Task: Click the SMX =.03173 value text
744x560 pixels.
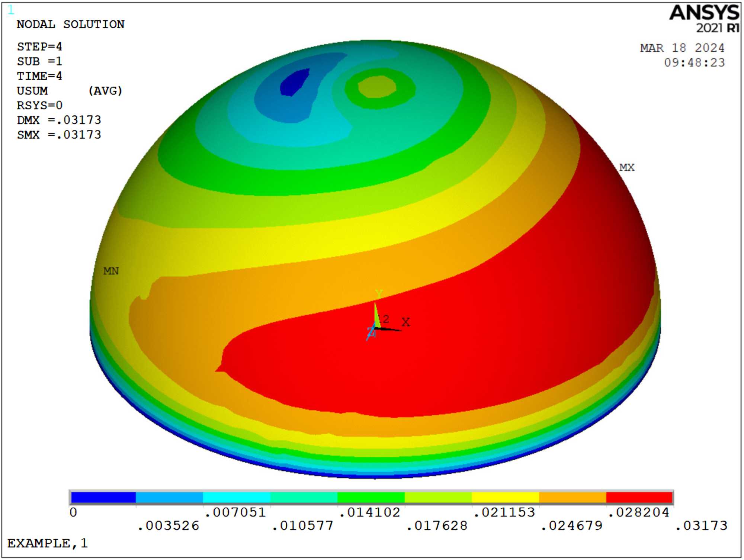Action: tap(59, 135)
